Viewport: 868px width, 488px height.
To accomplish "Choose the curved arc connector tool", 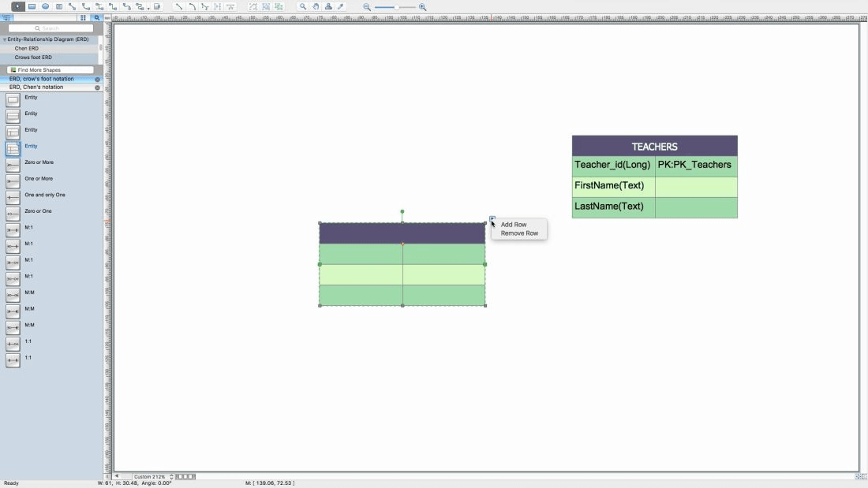I will [86, 6].
